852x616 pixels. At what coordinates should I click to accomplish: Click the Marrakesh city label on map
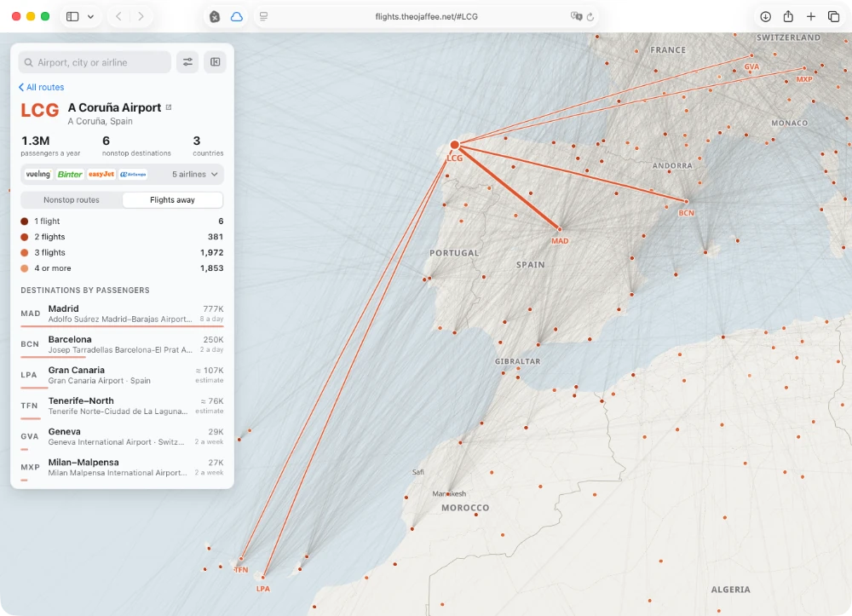click(449, 494)
